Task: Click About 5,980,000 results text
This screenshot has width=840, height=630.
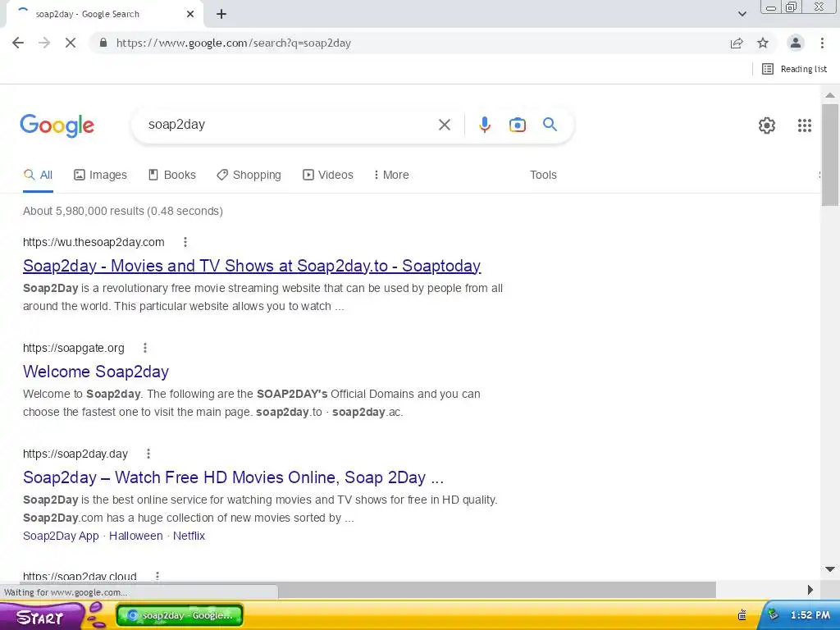Action: 123,211
